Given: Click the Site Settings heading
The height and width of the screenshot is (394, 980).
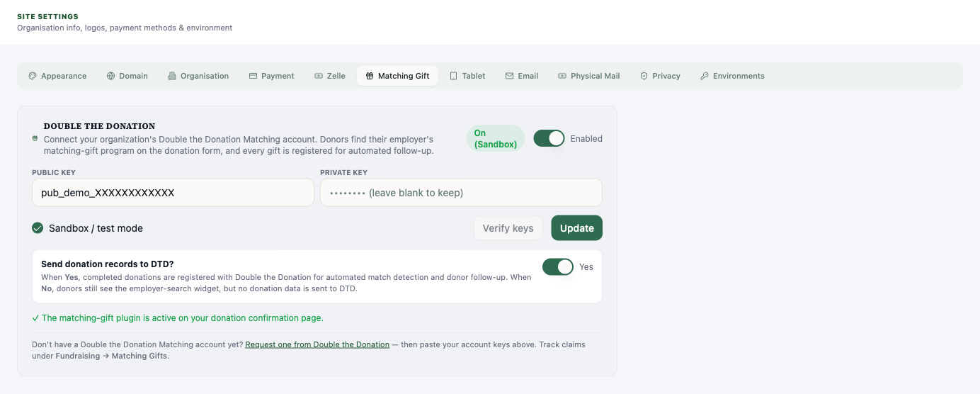Looking at the screenshot, I should (x=48, y=16).
